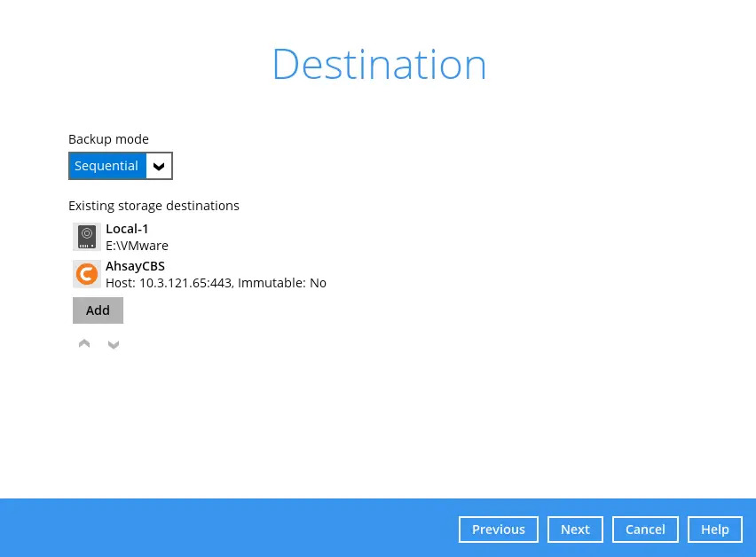Move destination up with the up arrow

coord(84,344)
